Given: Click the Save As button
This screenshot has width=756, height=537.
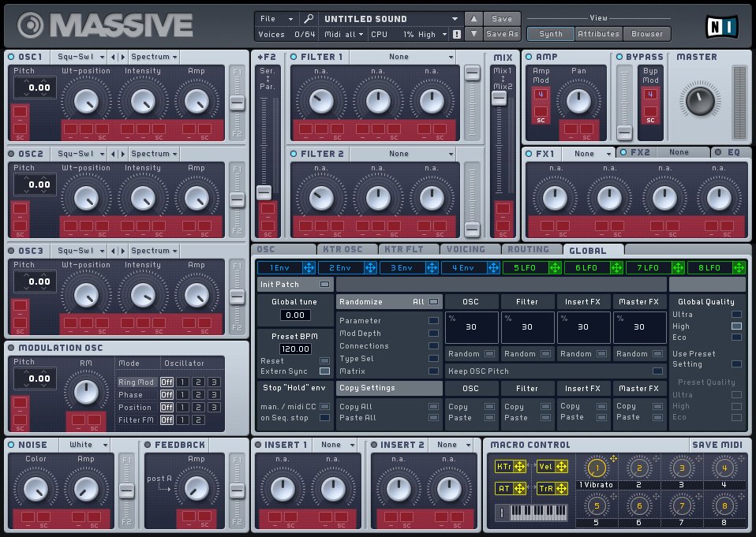Looking at the screenshot, I should click(x=501, y=34).
